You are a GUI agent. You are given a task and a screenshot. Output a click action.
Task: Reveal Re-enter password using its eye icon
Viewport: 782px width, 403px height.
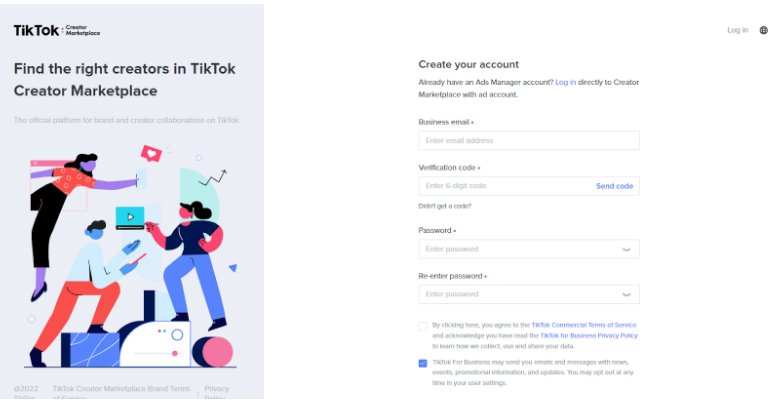point(626,294)
